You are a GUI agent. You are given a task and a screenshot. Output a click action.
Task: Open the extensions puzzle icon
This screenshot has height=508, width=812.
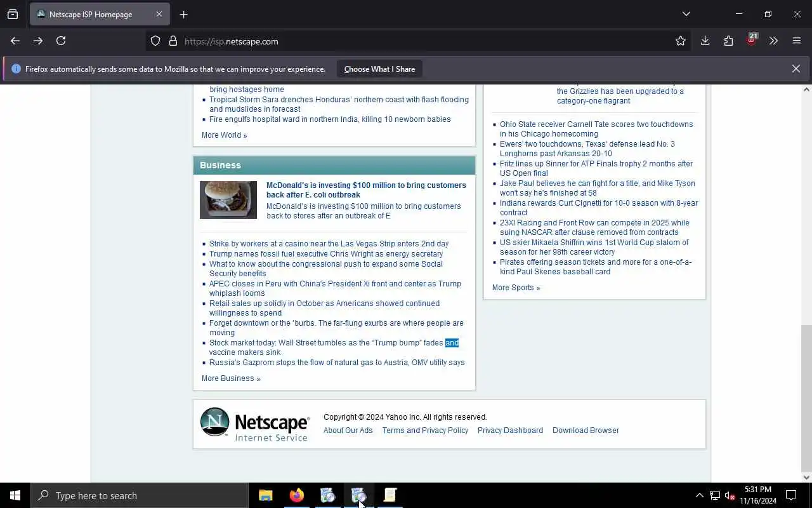point(728,41)
